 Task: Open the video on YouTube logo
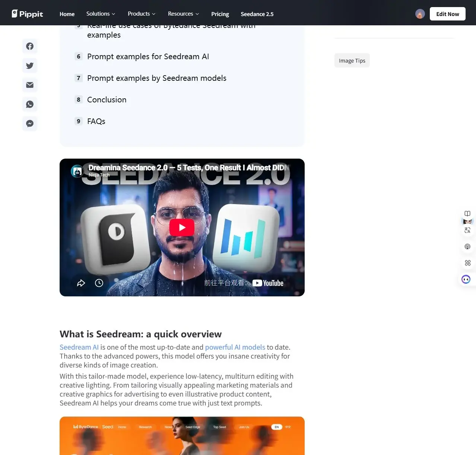click(x=268, y=283)
